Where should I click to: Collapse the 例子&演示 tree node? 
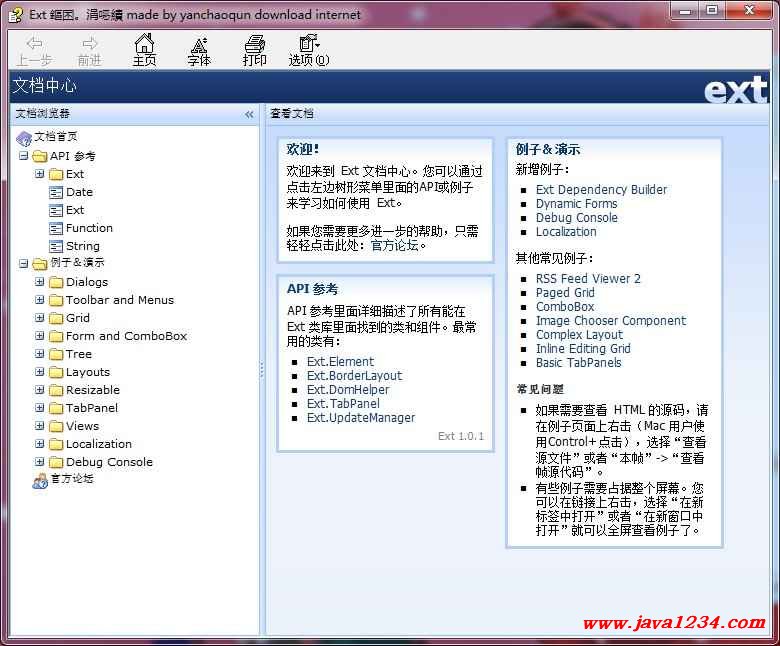(23, 263)
